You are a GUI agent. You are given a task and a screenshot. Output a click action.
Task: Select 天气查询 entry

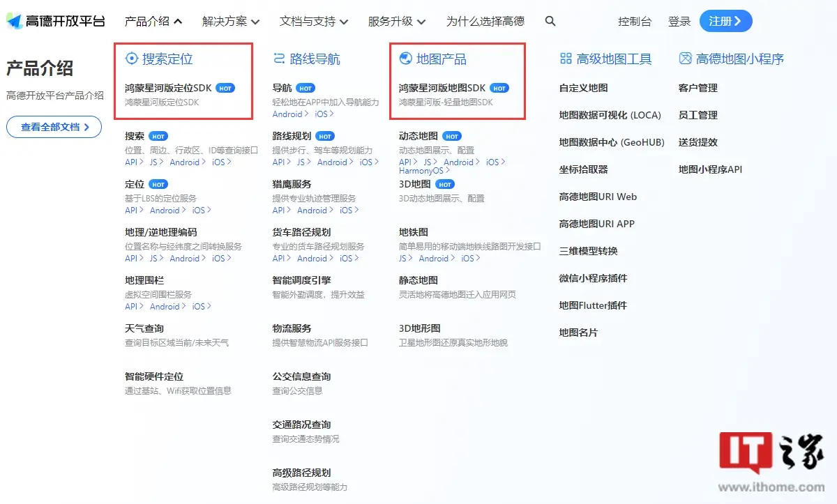pyautogui.click(x=144, y=328)
